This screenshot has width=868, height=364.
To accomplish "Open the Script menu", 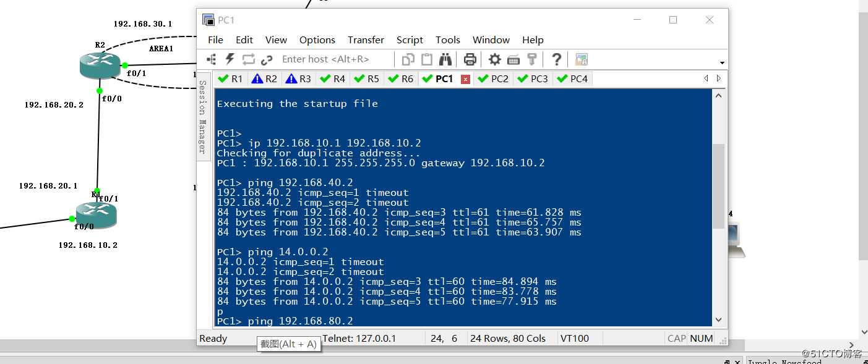I will (x=410, y=40).
